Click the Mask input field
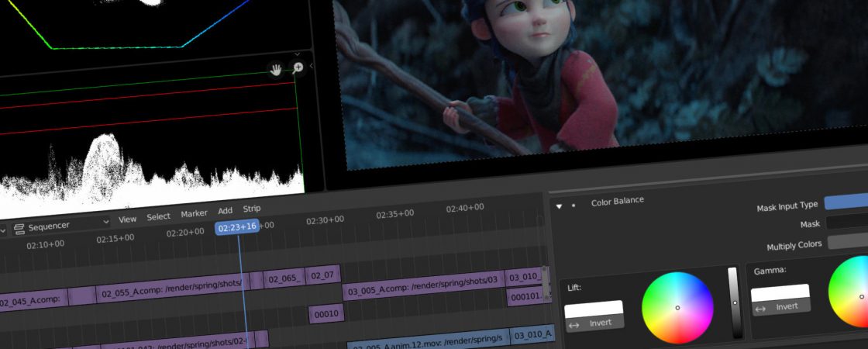Image resolution: width=868 pixels, height=349 pixels. (847, 222)
